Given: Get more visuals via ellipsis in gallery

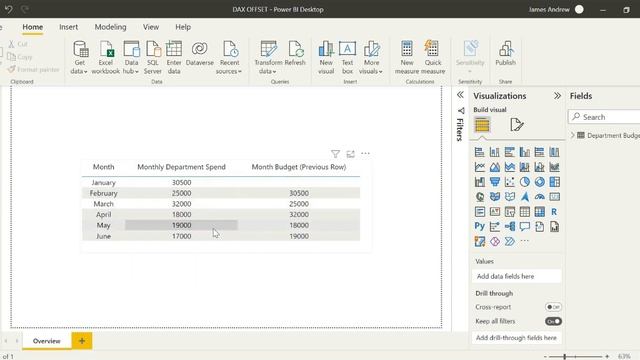Looking at the screenshot, I should (524, 241).
